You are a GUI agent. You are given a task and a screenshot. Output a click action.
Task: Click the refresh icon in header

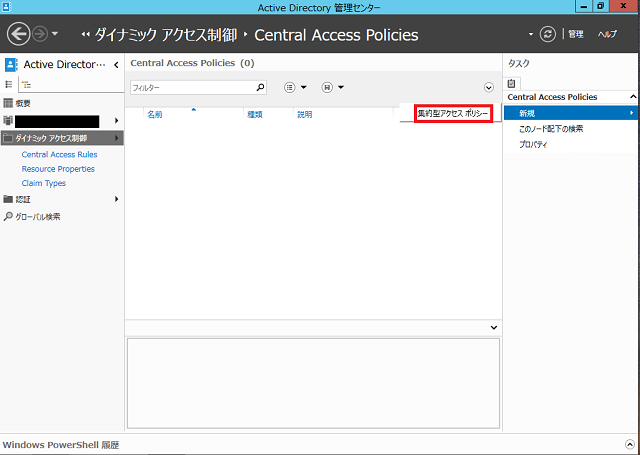click(547, 34)
